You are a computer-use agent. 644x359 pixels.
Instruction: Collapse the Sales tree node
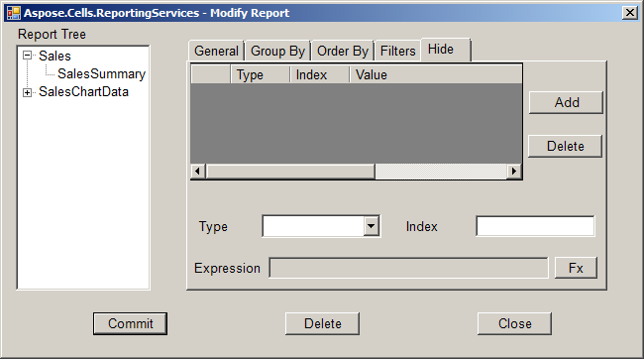tap(27, 56)
